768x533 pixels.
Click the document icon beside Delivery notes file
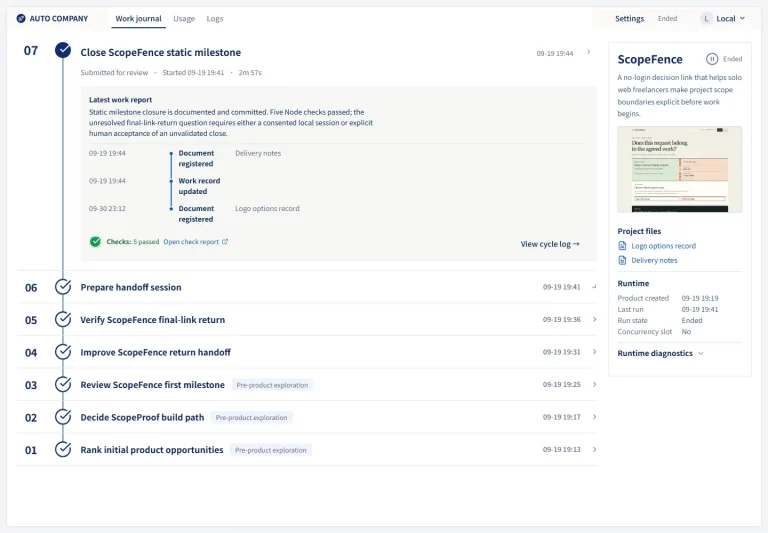(622, 260)
